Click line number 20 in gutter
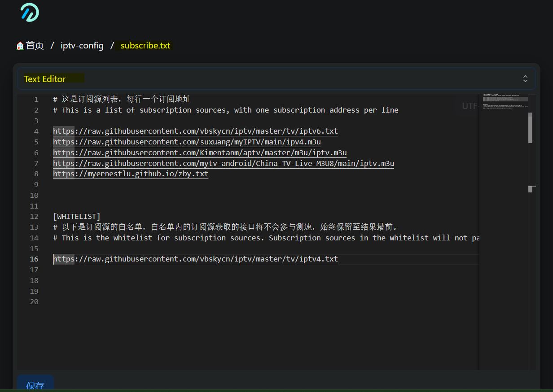This screenshot has width=553, height=392. [34, 302]
